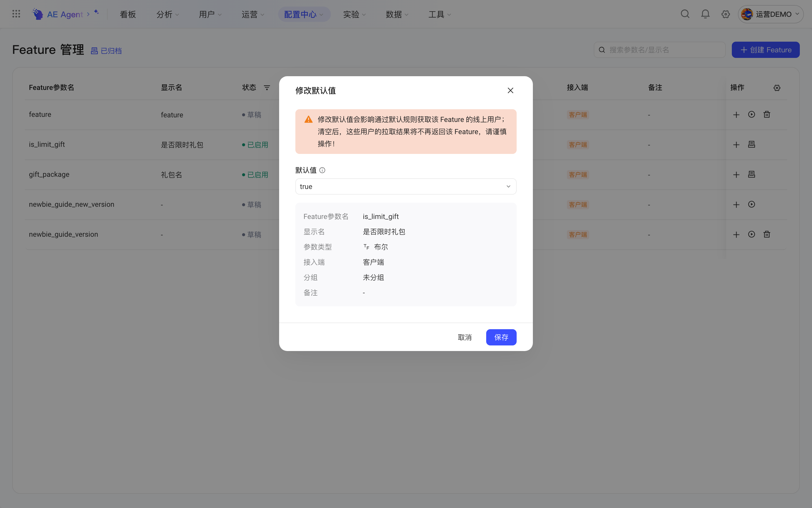Click the status column filter icon
Screen dimensions: 812x508
(x=267, y=88)
